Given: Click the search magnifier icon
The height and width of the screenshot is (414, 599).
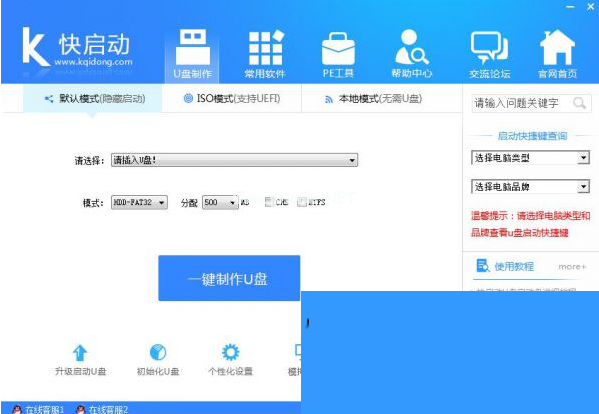Looking at the screenshot, I should tap(579, 103).
